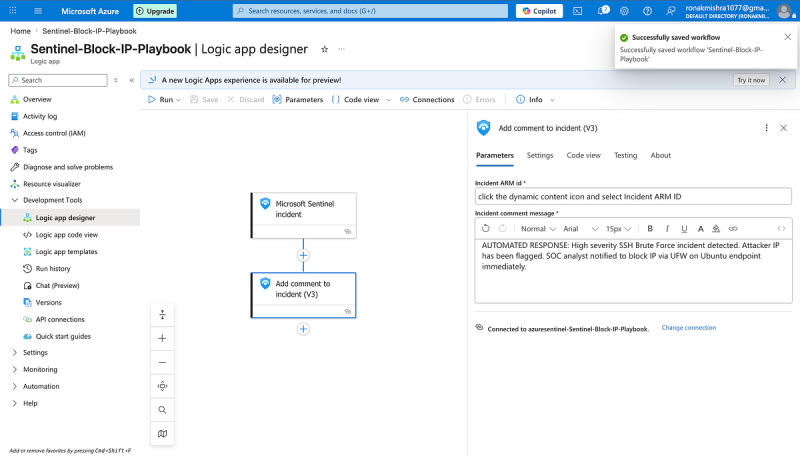This screenshot has height=456, width=800.
Task: Insert a link in the comment editor
Action: (x=733, y=229)
